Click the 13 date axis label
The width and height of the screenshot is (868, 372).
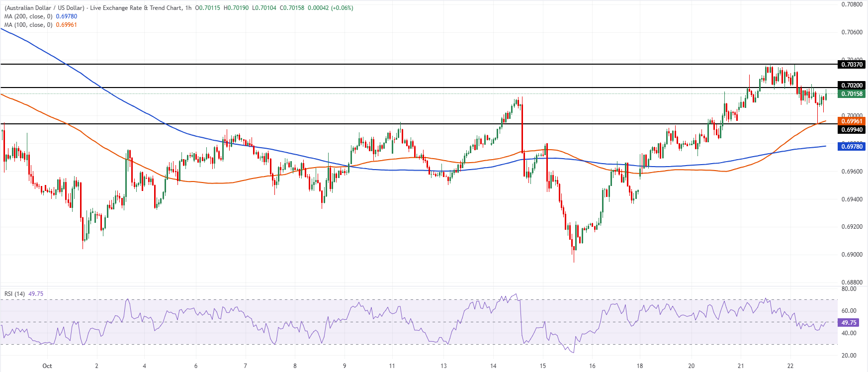point(444,366)
